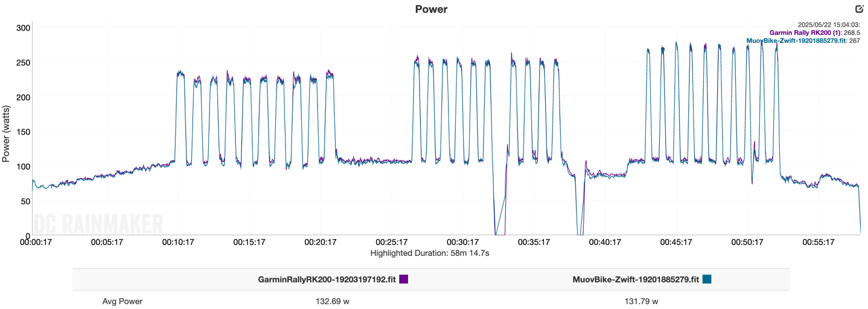Click the 00:50:17 x-axis tick label

coord(747,242)
